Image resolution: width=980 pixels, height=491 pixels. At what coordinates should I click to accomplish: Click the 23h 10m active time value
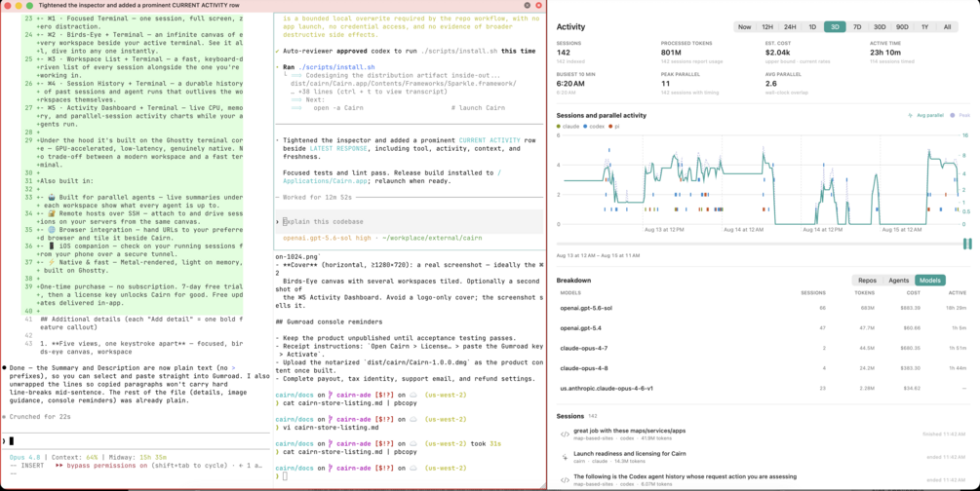pos(885,53)
